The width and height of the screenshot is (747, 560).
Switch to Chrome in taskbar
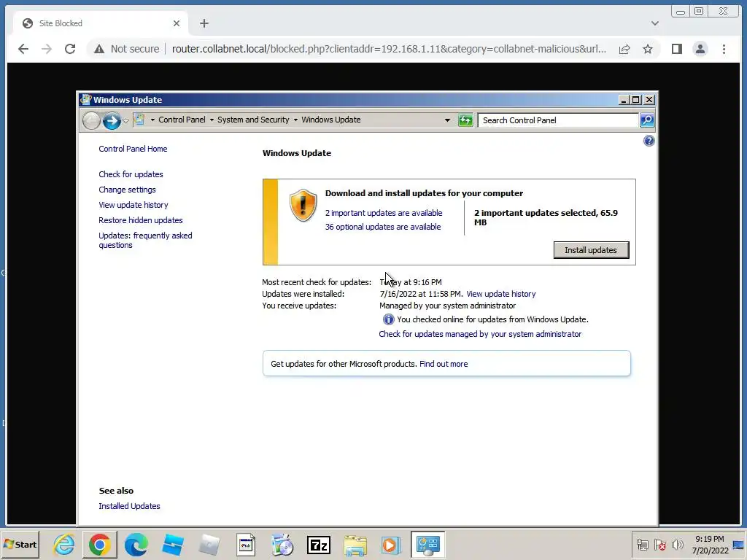(99, 544)
